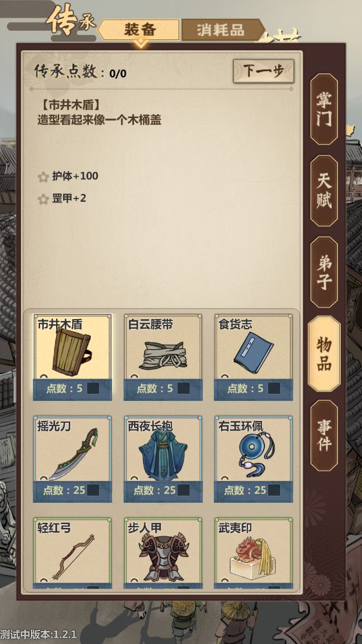Image resolution: width=362 pixels, height=644 pixels.
Task: Open the 事件 side tab
Action: coord(324,435)
